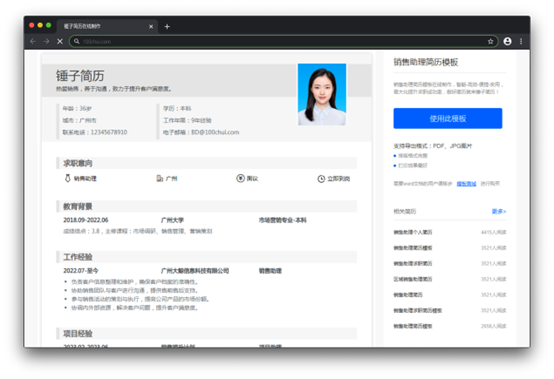554x379 pixels.
Task: Click the phone number 12345678910
Action: pos(109,132)
